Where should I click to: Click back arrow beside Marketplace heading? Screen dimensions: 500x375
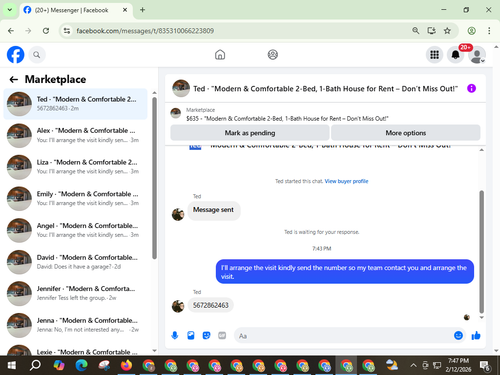pyautogui.click(x=14, y=79)
